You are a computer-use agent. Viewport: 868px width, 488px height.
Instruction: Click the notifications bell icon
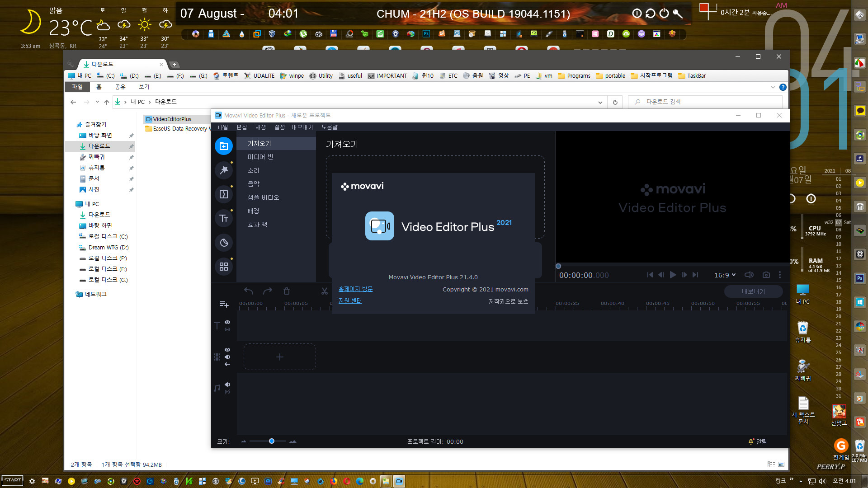click(751, 441)
